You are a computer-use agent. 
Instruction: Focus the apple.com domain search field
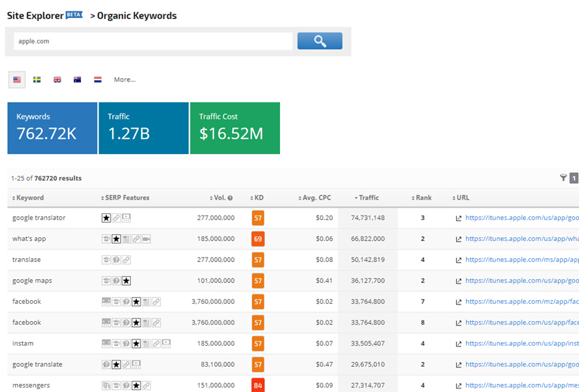(x=152, y=41)
